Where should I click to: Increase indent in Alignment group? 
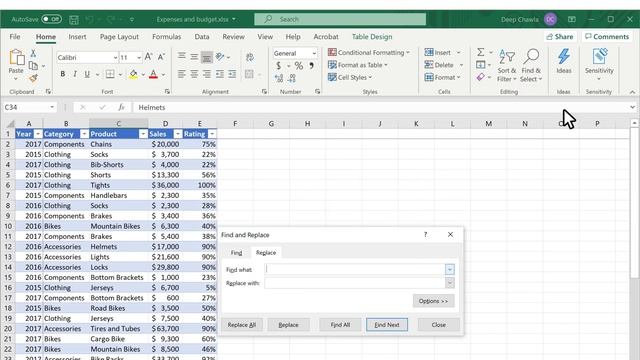click(x=232, y=74)
